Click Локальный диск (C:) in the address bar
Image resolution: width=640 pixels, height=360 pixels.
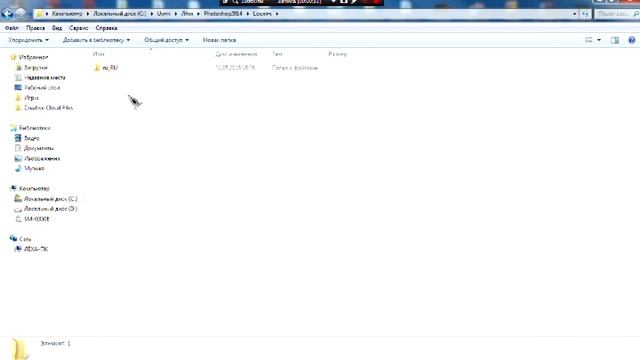(119, 13)
